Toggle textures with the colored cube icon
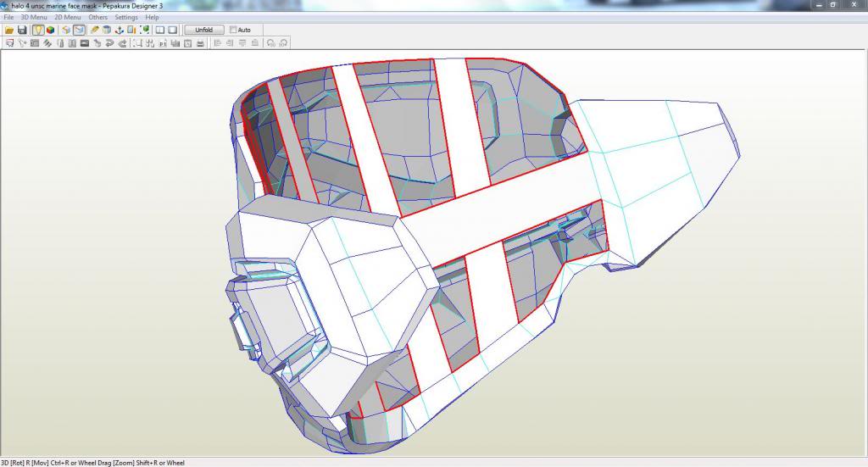 [x=50, y=30]
